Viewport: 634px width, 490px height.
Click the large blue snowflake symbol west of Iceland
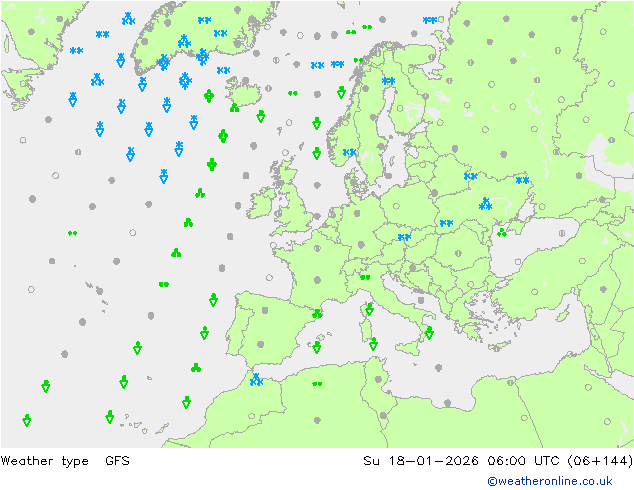[185, 81]
